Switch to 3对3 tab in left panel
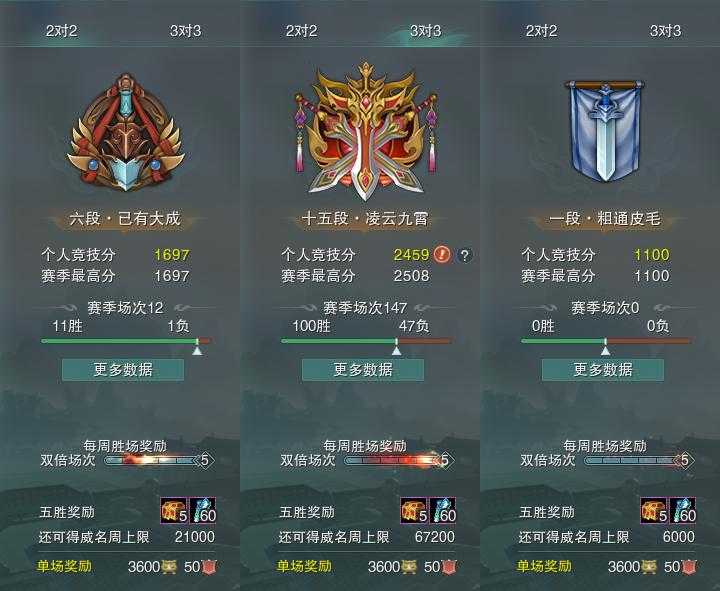The image size is (720, 591). (x=186, y=31)
